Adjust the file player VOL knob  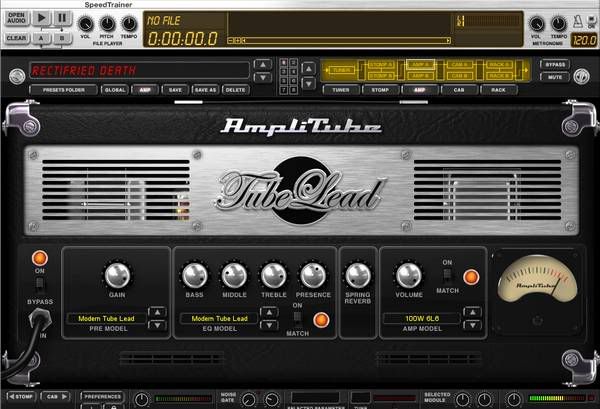(85, 24)
